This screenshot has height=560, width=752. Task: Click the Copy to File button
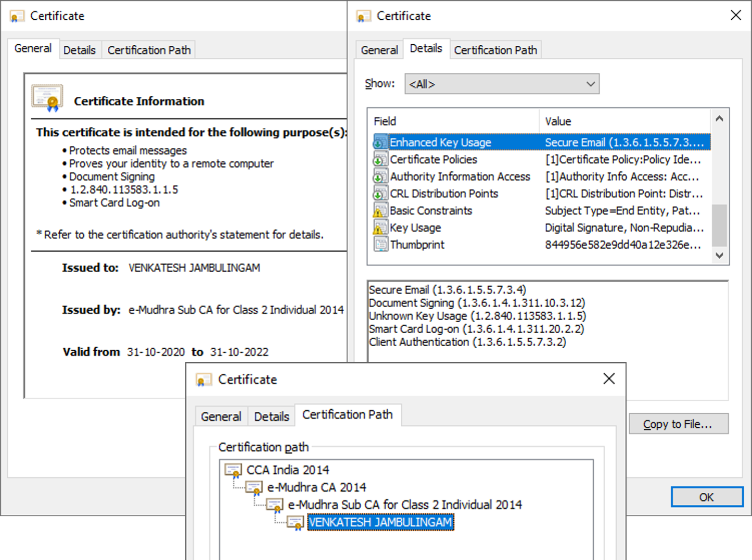(x=678, y=424)
